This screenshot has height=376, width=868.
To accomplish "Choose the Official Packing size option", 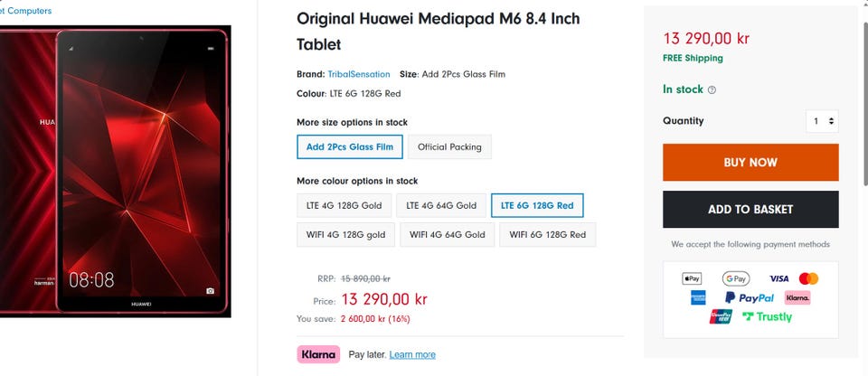I will (449, 146).
